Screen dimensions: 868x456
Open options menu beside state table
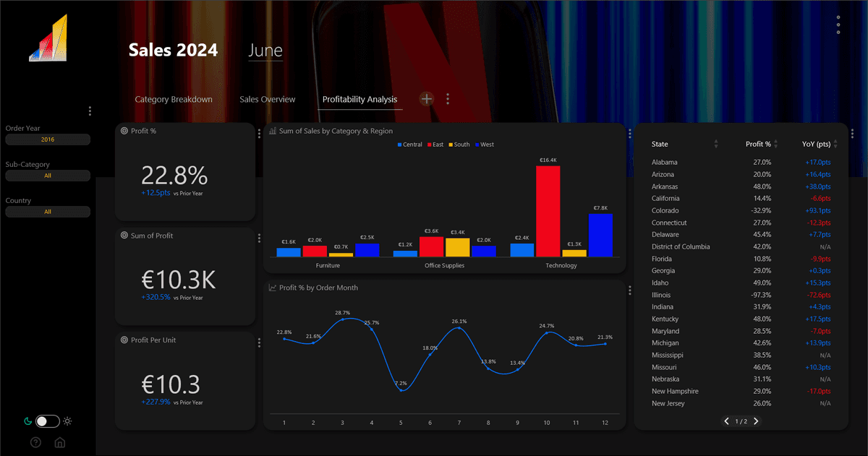pyautogui.click(x=853, y=134)
